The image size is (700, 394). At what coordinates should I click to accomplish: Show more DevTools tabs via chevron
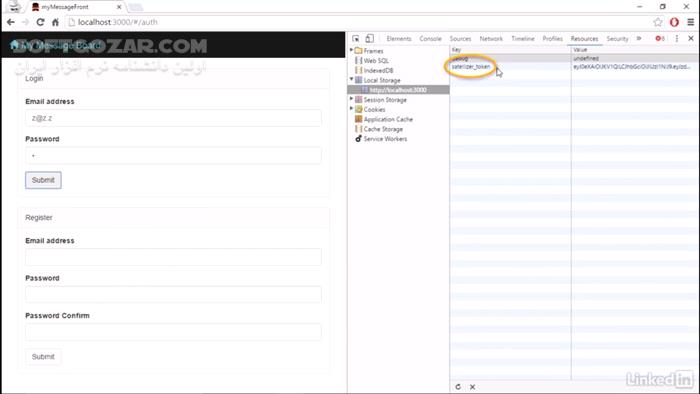point(639,38)
